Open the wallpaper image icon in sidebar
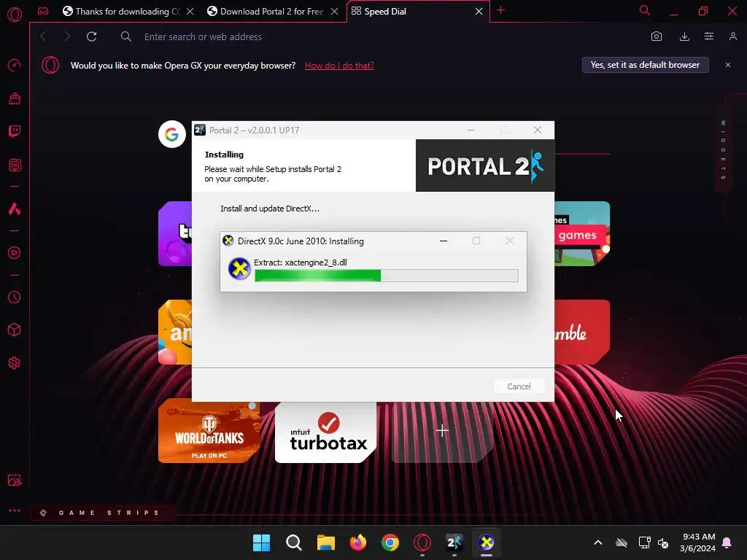 [15, 480]
